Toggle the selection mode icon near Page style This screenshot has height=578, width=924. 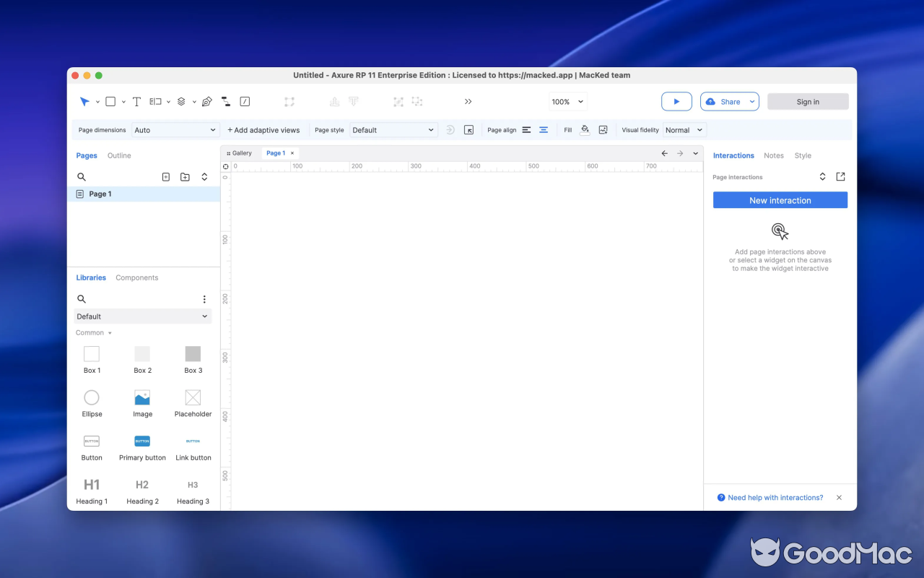pyautogui.click(x=469, y=129)
